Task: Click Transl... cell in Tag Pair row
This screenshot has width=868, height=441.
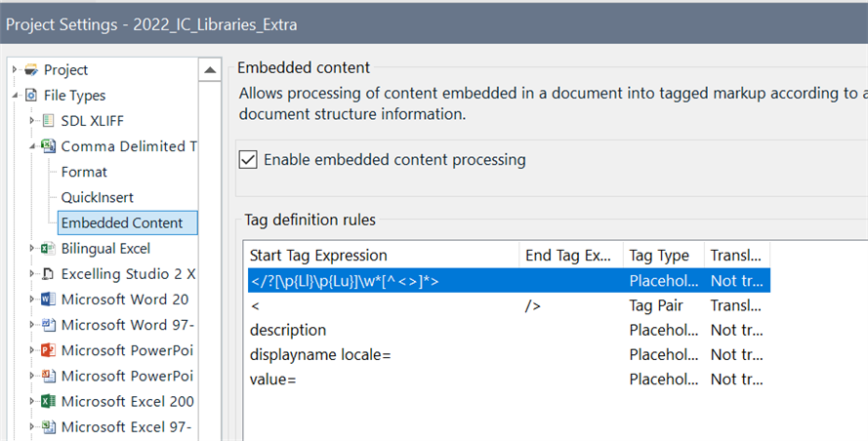Action: tap(735, 305)
